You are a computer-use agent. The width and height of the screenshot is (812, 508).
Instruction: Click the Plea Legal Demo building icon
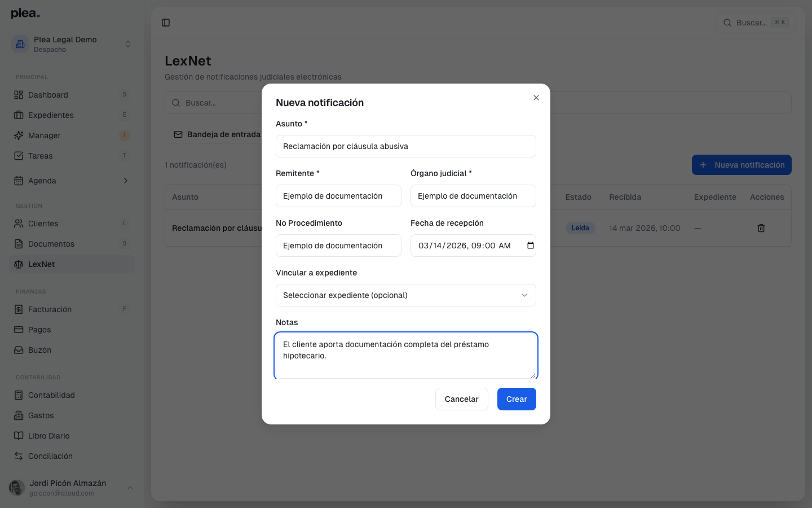pyautogui.click(x=20, y=44)
